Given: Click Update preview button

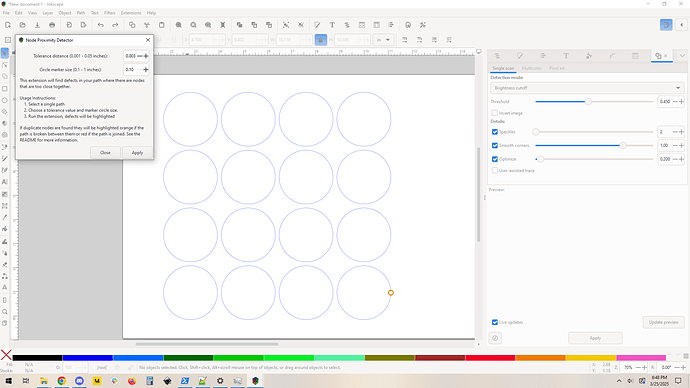Looking at the screenshot, I should [664, 322].
